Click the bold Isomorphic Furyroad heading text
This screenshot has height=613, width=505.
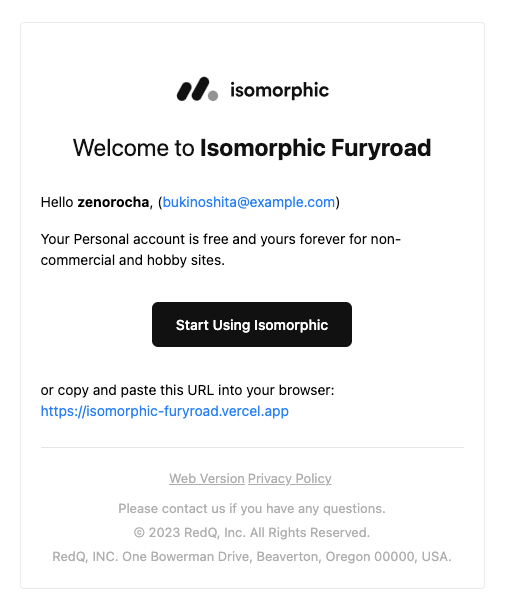coord(316,148)
